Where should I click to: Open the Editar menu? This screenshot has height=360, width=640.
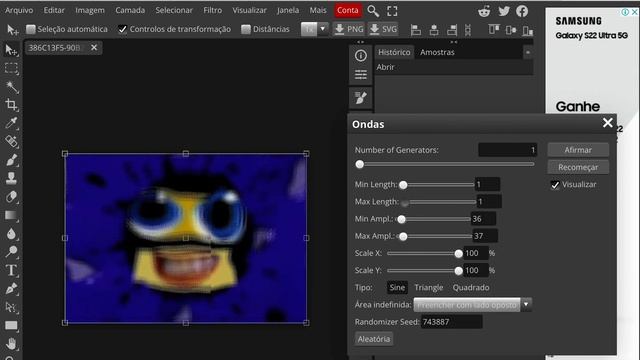[x=54, y=10]
